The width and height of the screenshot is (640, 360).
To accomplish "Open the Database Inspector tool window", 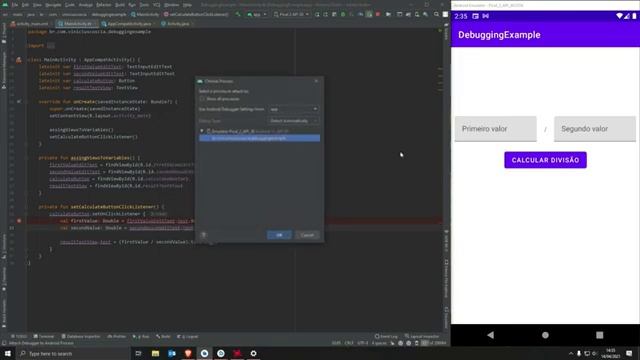I will (x=81, y=336).
